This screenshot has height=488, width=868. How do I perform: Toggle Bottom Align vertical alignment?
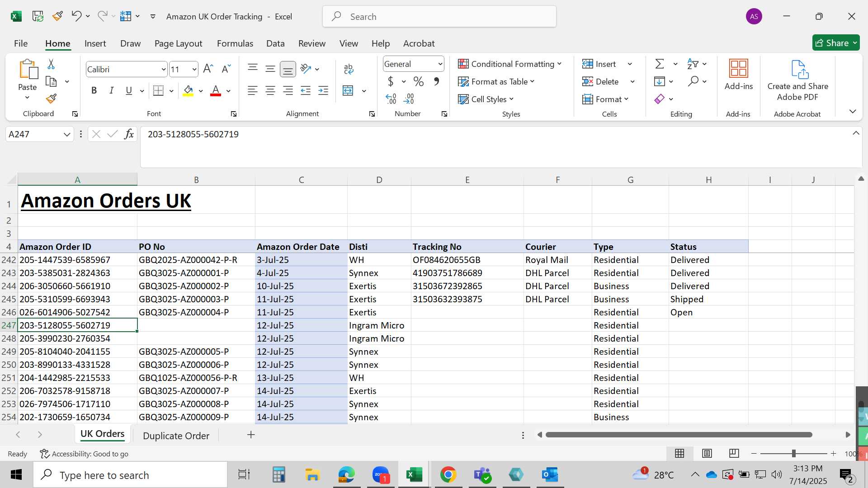pos(288,69)
